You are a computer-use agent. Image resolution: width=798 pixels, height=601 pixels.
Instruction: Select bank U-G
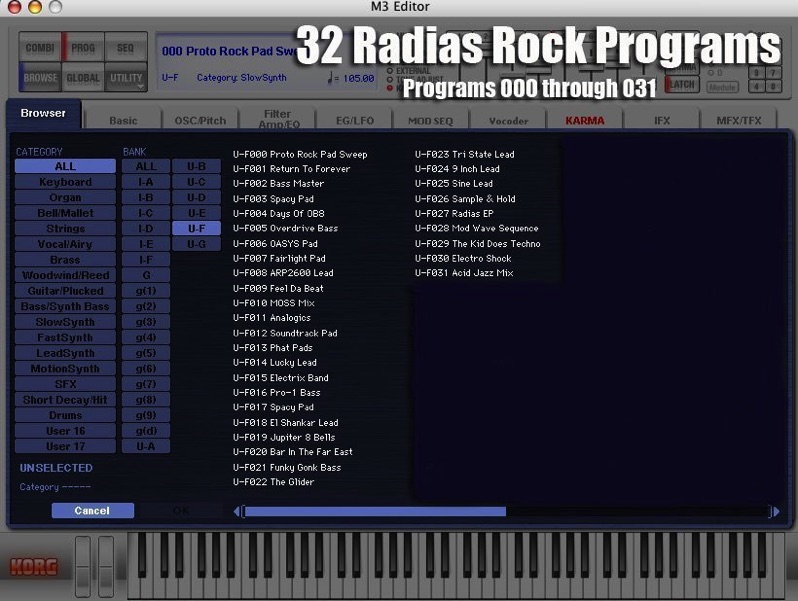tap(196, 244)
